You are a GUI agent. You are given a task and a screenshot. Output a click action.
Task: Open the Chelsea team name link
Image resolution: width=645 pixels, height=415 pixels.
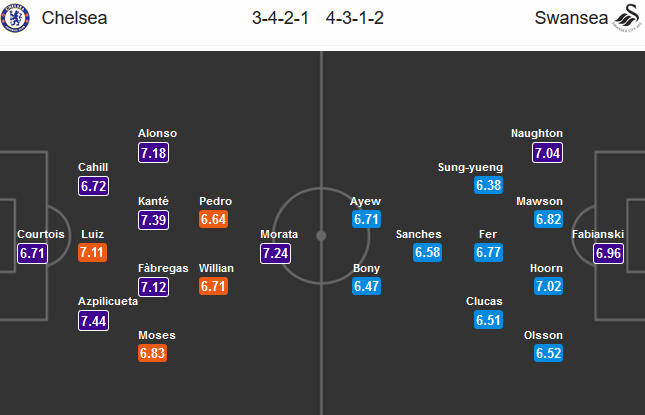75,18
